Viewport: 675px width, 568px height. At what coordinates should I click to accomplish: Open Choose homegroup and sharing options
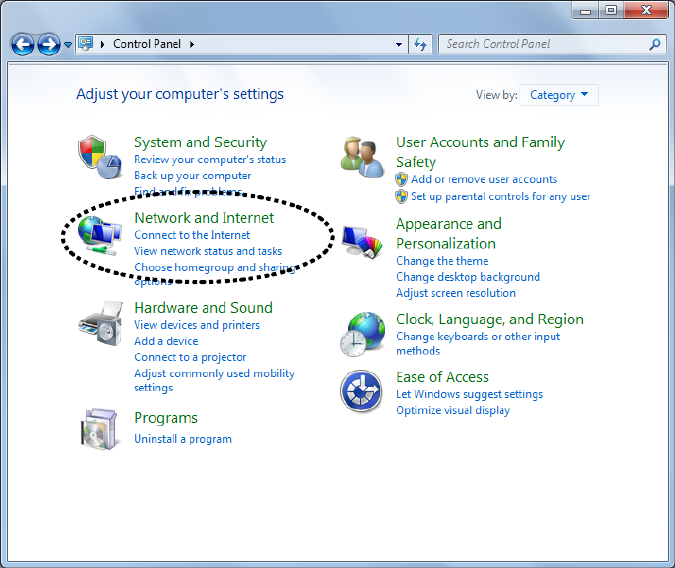(215, 274)
